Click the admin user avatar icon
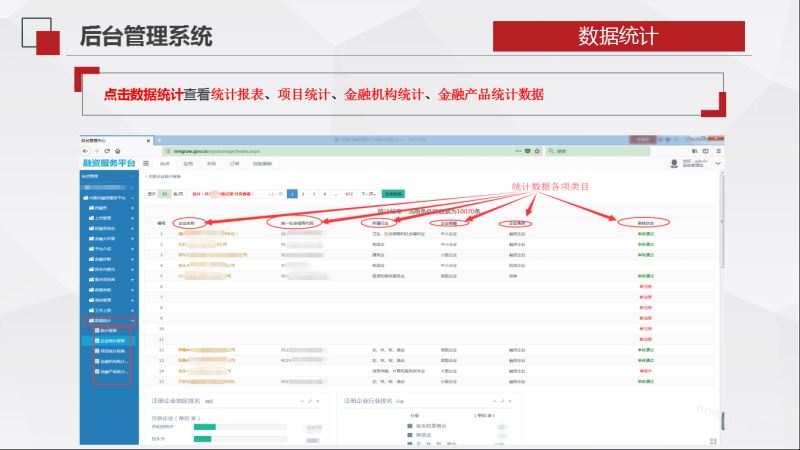Viewport: 800px width, 450px height. point(674,163)
